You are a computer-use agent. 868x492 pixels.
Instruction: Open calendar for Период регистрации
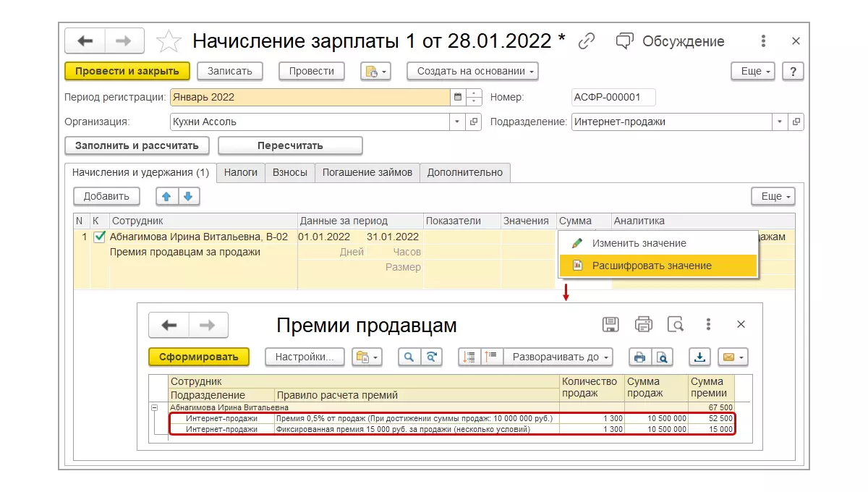[x=458, y=97]
